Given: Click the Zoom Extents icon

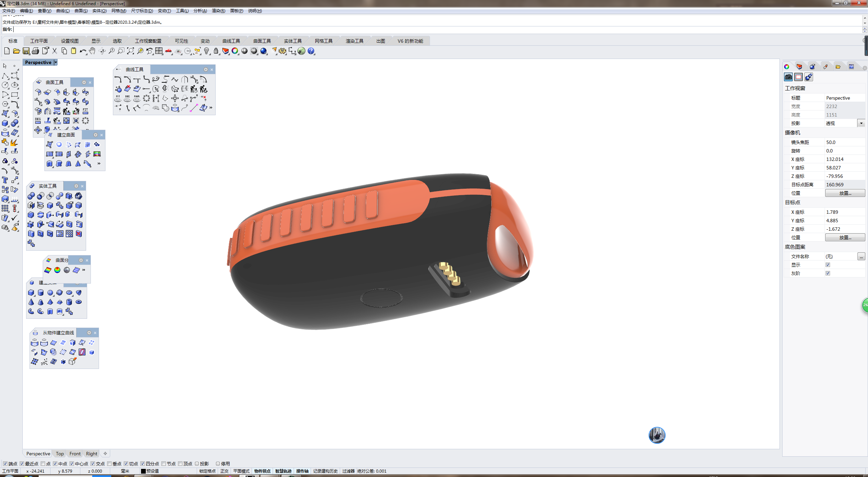Looking at the screenshot, I should pos(131,51).
